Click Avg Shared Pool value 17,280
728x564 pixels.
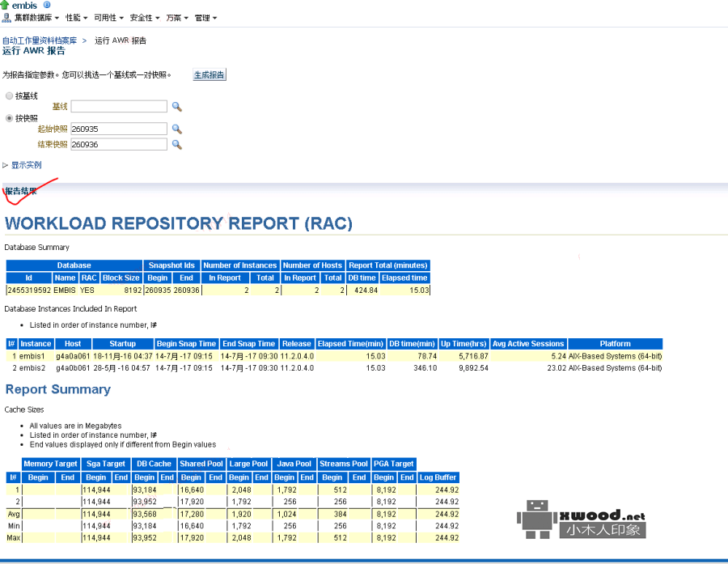point(192,515)
